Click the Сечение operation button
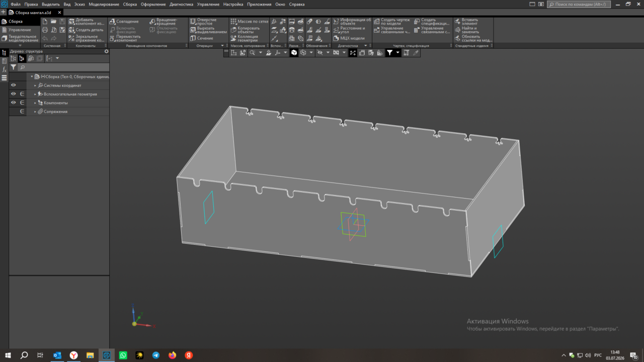 pyautogui.click(x=202, y=38)
